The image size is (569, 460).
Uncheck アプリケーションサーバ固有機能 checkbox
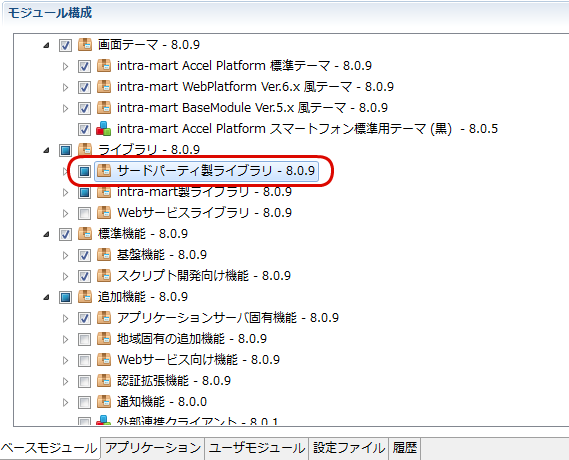[84, 319]
